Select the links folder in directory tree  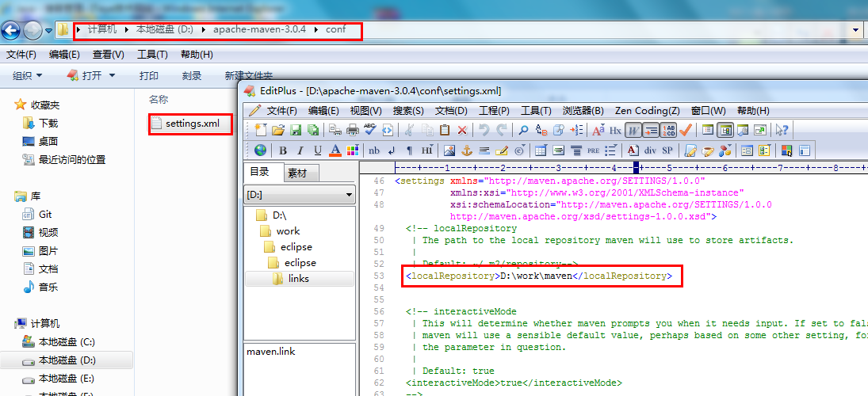[299, 278]
